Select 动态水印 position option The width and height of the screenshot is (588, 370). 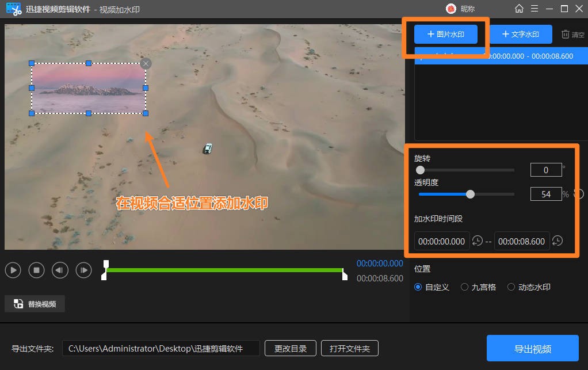(x=511, y=287)
